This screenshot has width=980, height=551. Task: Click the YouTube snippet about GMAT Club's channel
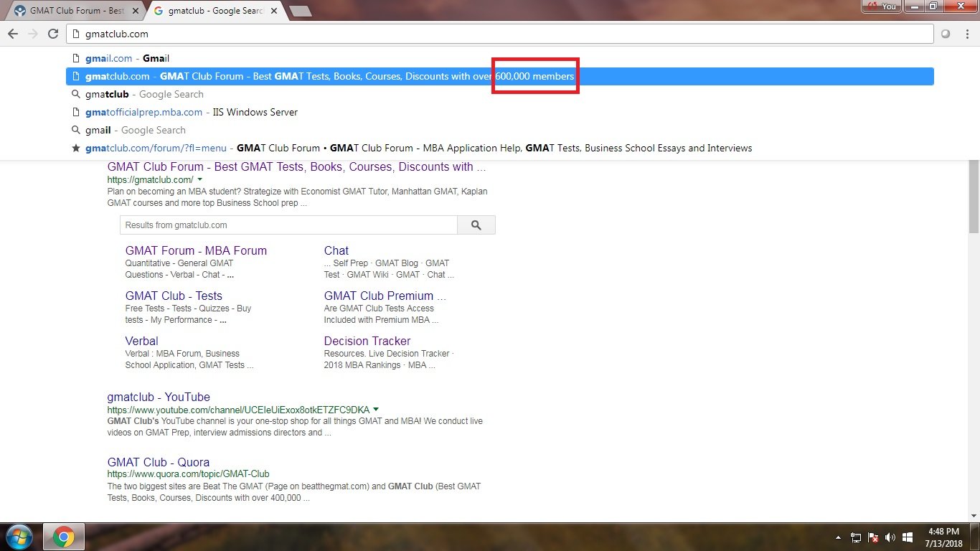(295, 427)
